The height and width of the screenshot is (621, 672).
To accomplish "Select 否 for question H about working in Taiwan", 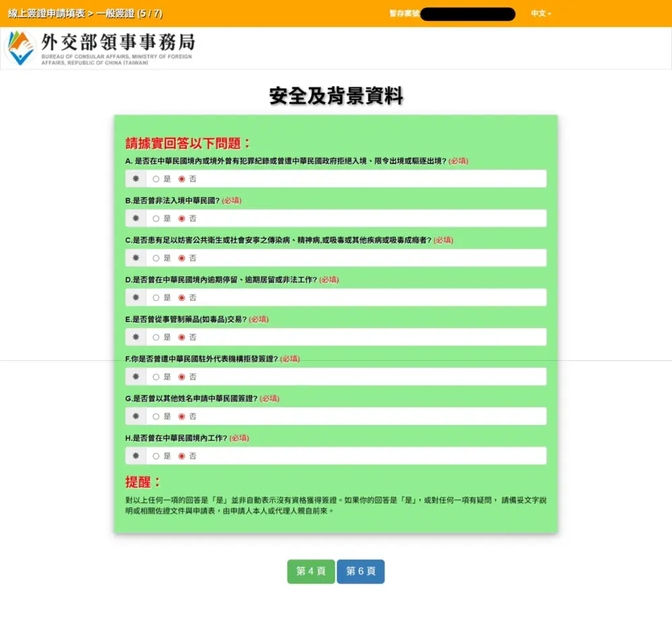I will (181, 456).
